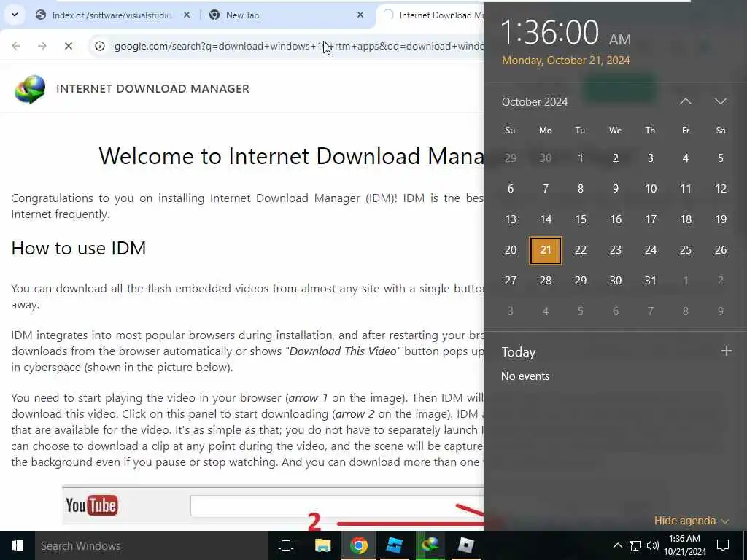The width and height of the screenshot is (747, 560).
Task: Select October 18 in calendar
Action: pos(686,219)
